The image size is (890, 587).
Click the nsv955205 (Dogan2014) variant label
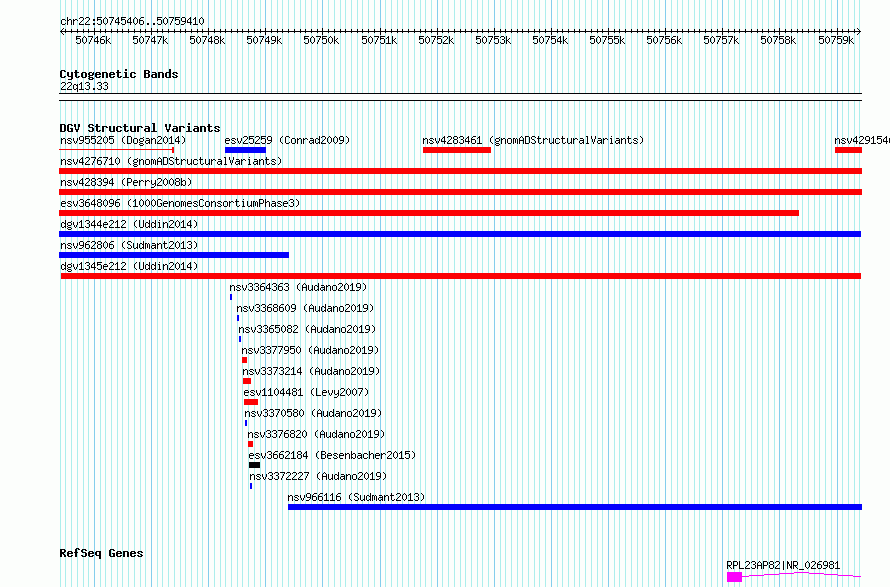coord(123,140)
